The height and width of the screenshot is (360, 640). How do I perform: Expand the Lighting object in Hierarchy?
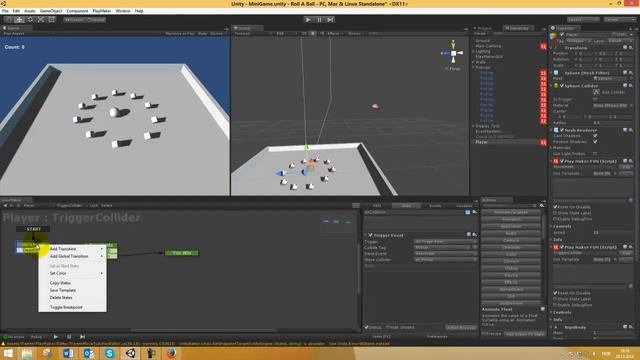pos(473,51)
